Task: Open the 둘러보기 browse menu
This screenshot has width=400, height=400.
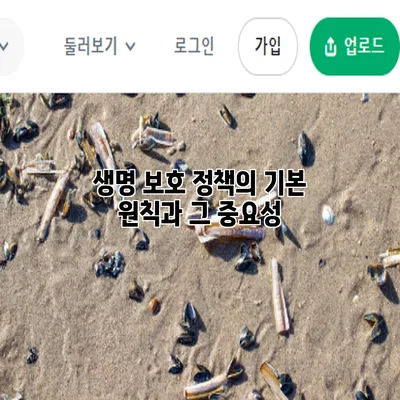Action: [99, 46]
